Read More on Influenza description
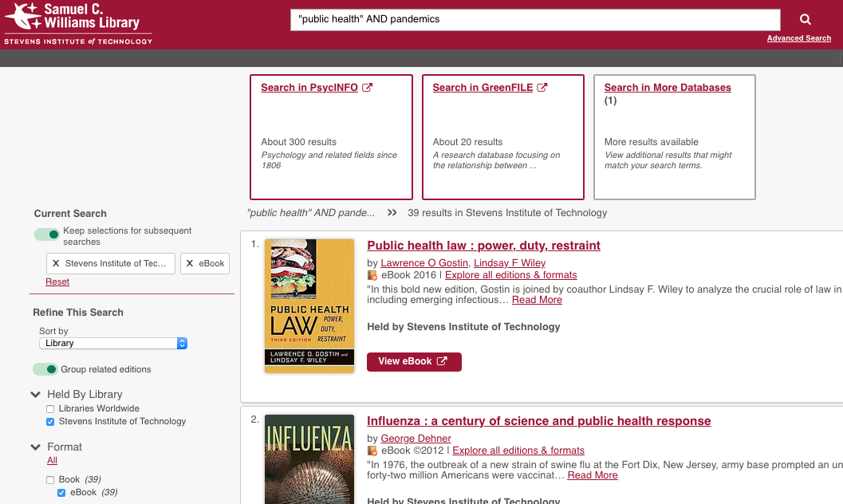Viewport: 843px width, 504px height. 593,475
